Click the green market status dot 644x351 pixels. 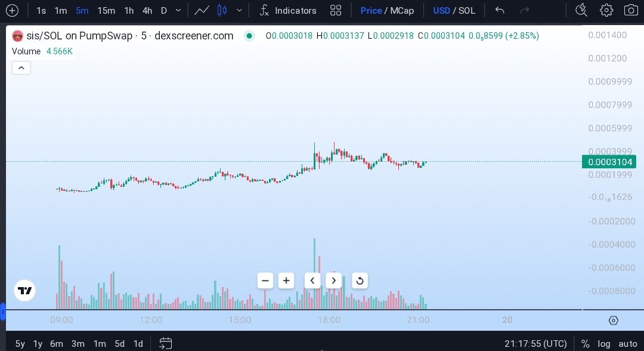pyautogui.click(x=249, y=36)
